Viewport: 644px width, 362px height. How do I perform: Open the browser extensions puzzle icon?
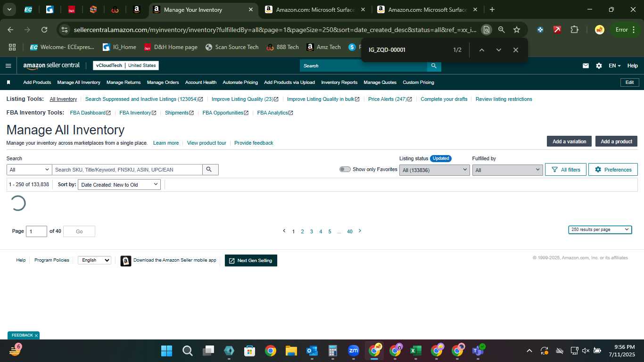(574, 30)
